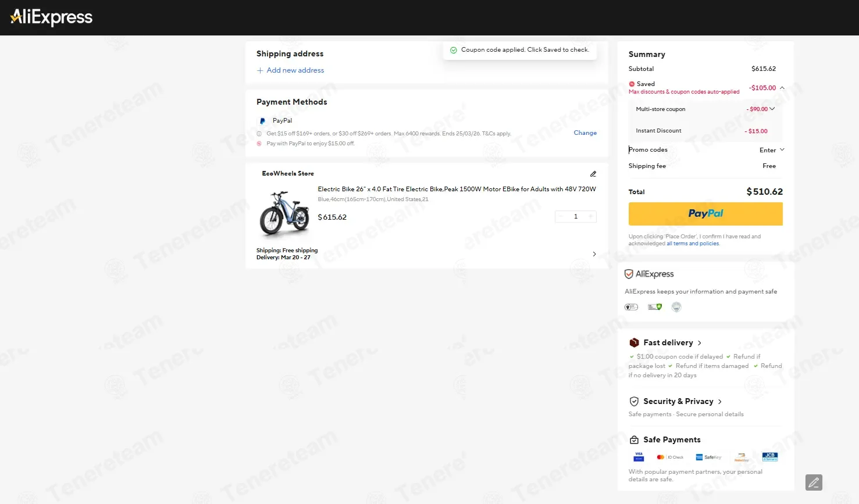This screenshot has height=504, width=859.
Task: Click the floating feedback pencil icon
Action: [814, 482]
